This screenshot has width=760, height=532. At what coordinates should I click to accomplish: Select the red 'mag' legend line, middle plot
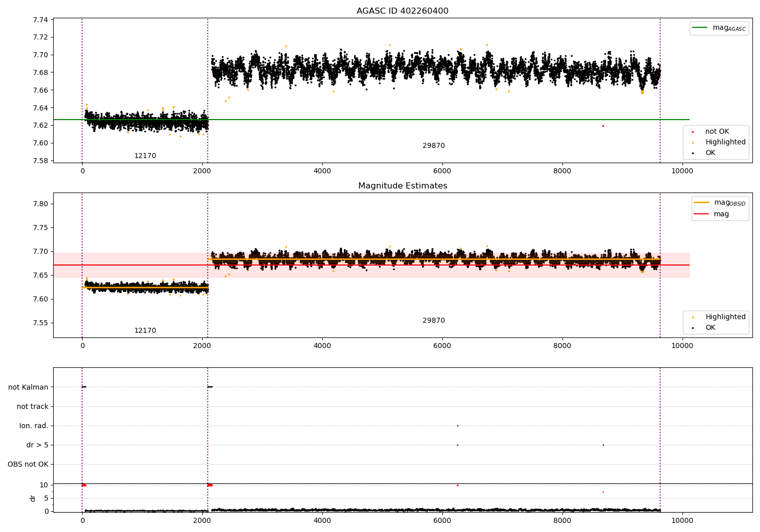[701, 214]
